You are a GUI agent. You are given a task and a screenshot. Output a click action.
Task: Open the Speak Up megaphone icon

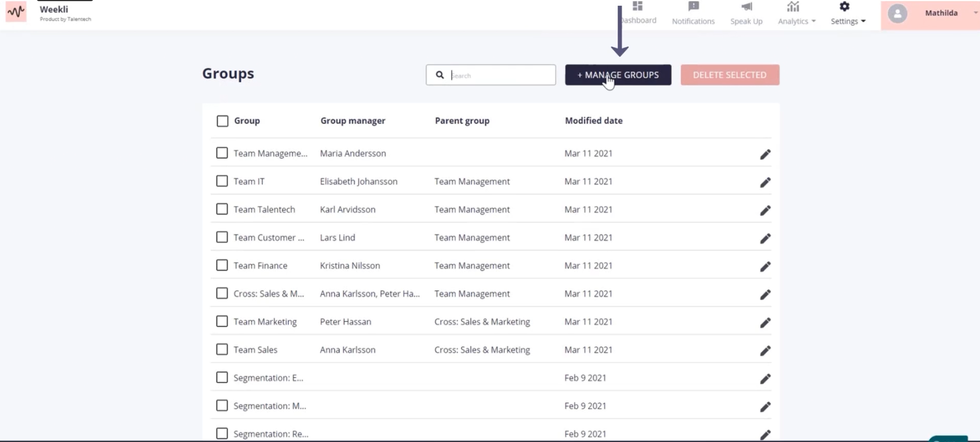(746, 6)
